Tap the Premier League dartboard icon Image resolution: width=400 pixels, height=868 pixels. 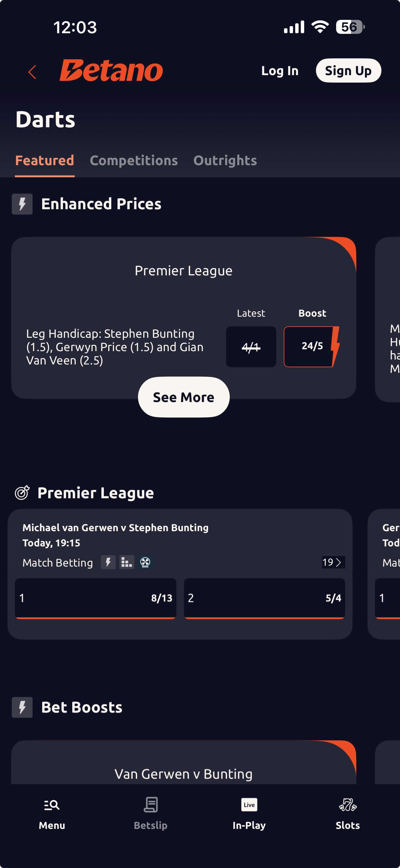22,493
